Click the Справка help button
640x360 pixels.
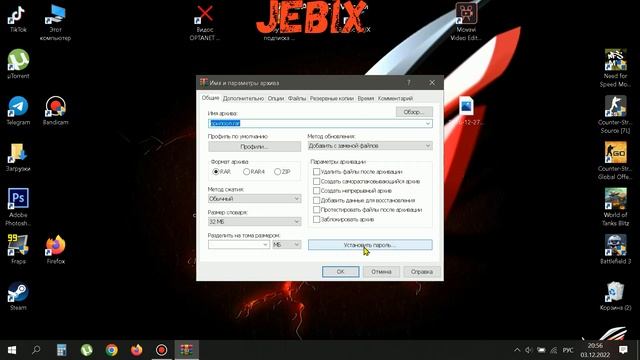coord(422,272)
